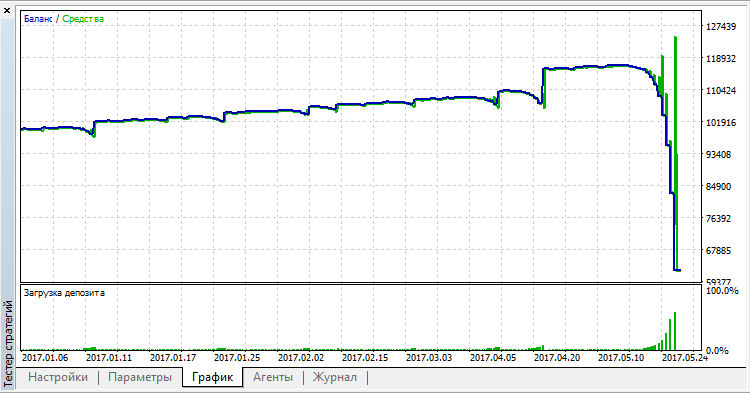Click the 101916 axis value

[x=721, y=122]
